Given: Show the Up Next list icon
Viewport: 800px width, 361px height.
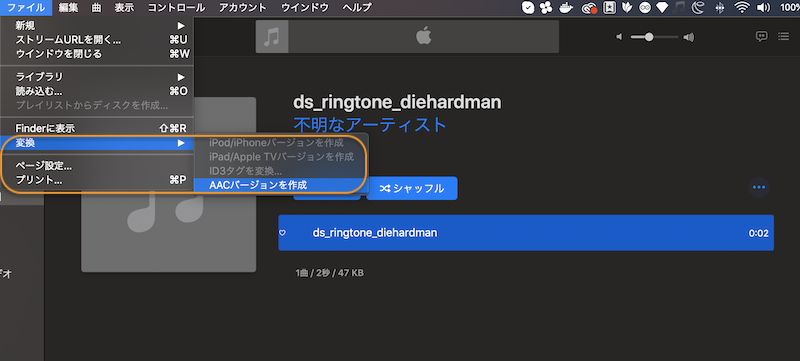Looking at the screenshot, I should click(783, 36).
